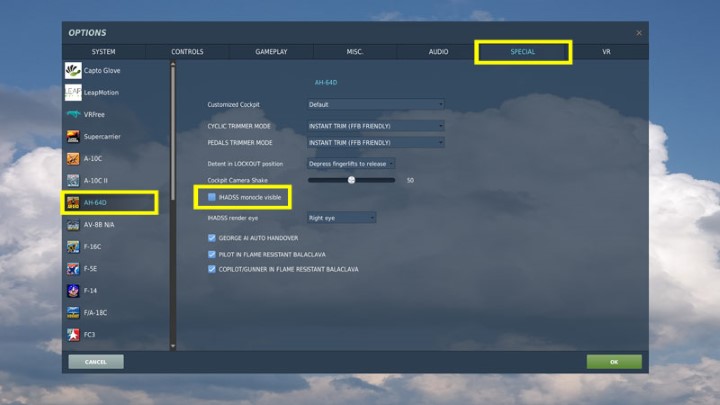Uncheck Pilot in Flame Resistant Balaclava

[x=212, y=254]
